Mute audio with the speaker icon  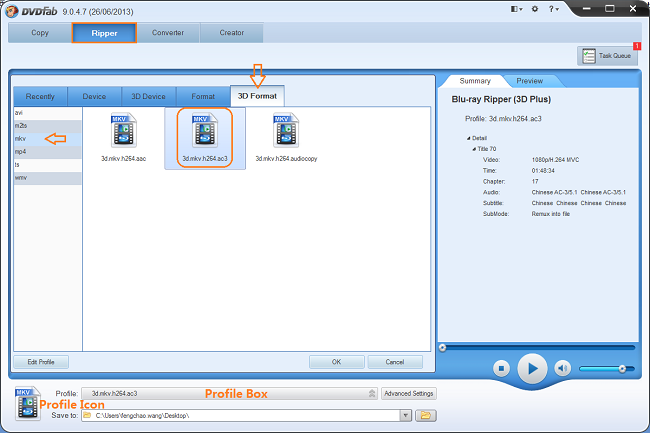563,368
